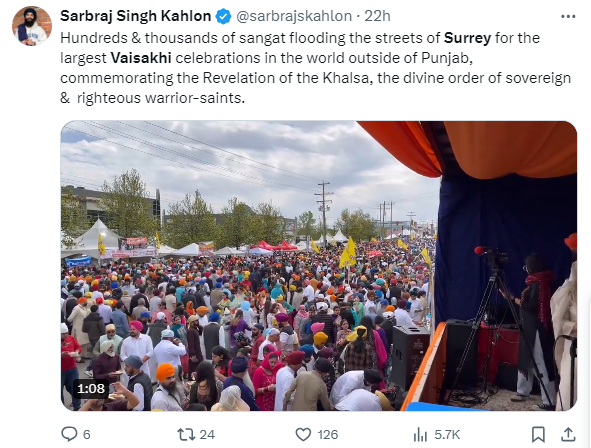The image size is (591, 448).
Task: Click the bold word Vaisakhi
Action: tap(141, 58)
